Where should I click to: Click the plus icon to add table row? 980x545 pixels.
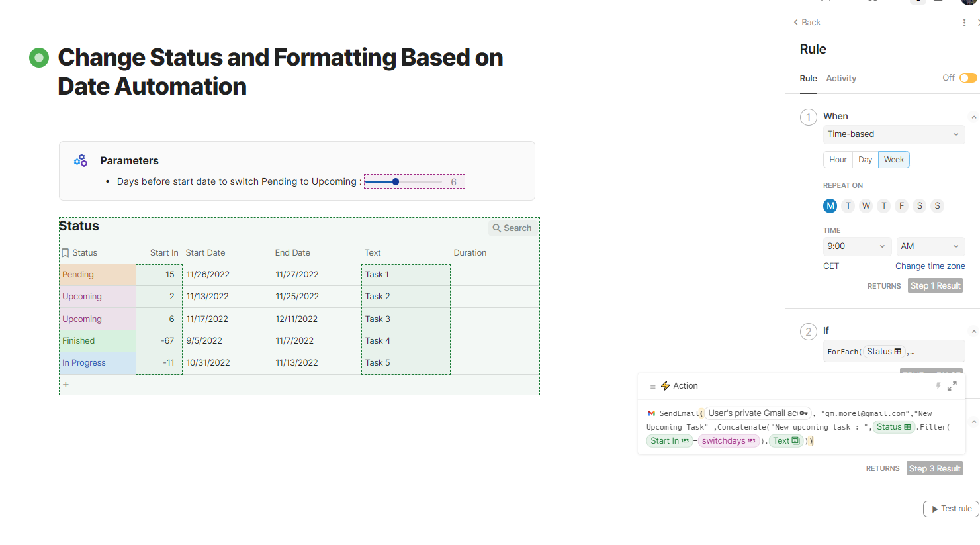(x=66, y=385)
